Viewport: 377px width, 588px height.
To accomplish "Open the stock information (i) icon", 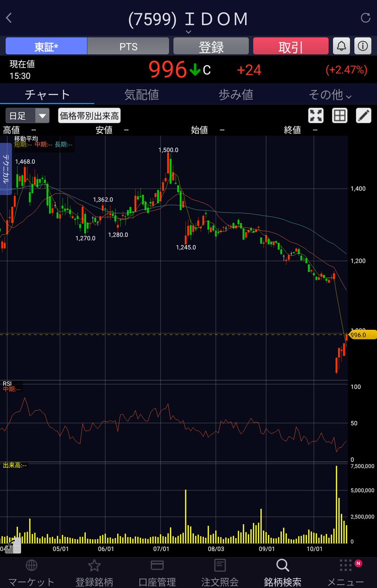I will tap(363, 46).
